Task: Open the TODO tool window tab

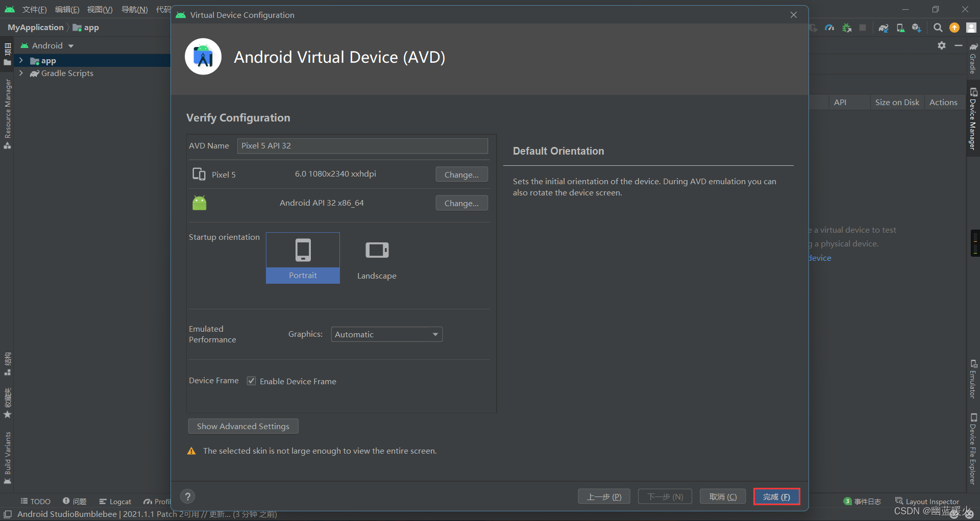Action: click(35, 501)
